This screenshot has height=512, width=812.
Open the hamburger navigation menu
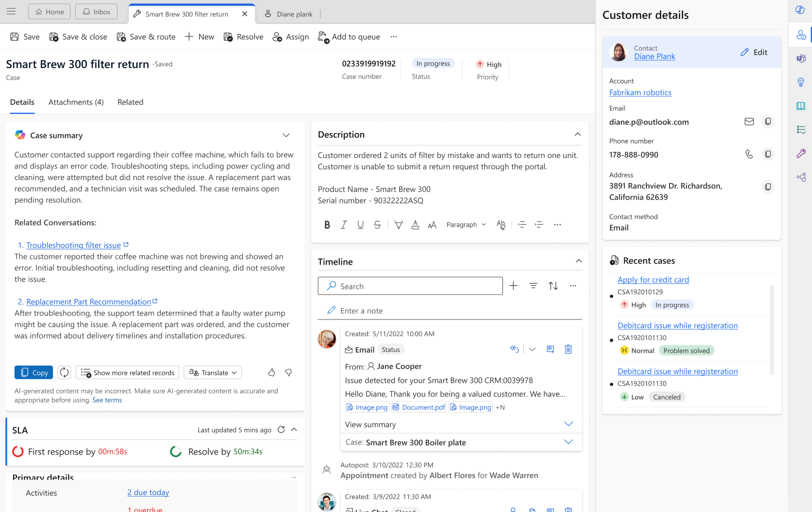tap(11, 11)
